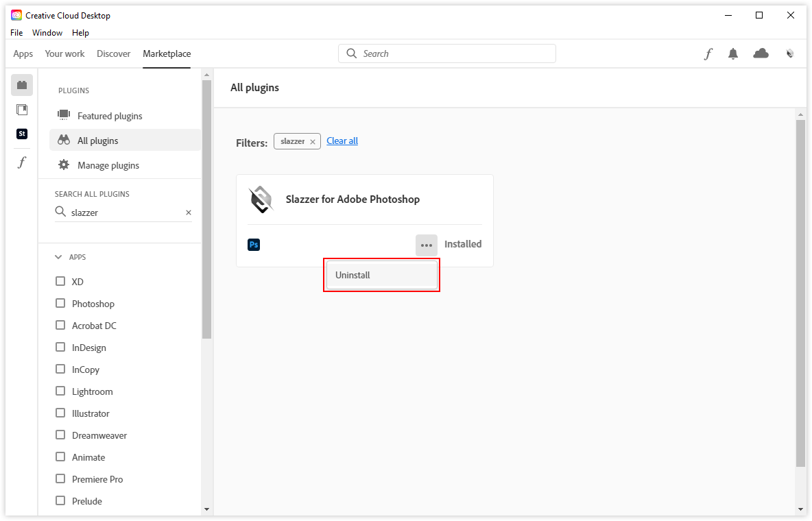
Task: Click the Photoshop app badge on Slazzer card
Action: click(x=254, y=245)
